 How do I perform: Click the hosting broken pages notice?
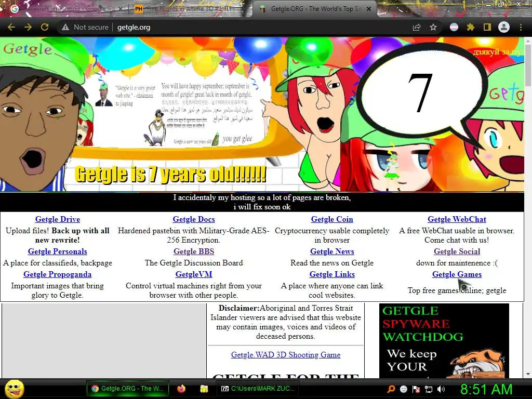click(x=262, y=202)
